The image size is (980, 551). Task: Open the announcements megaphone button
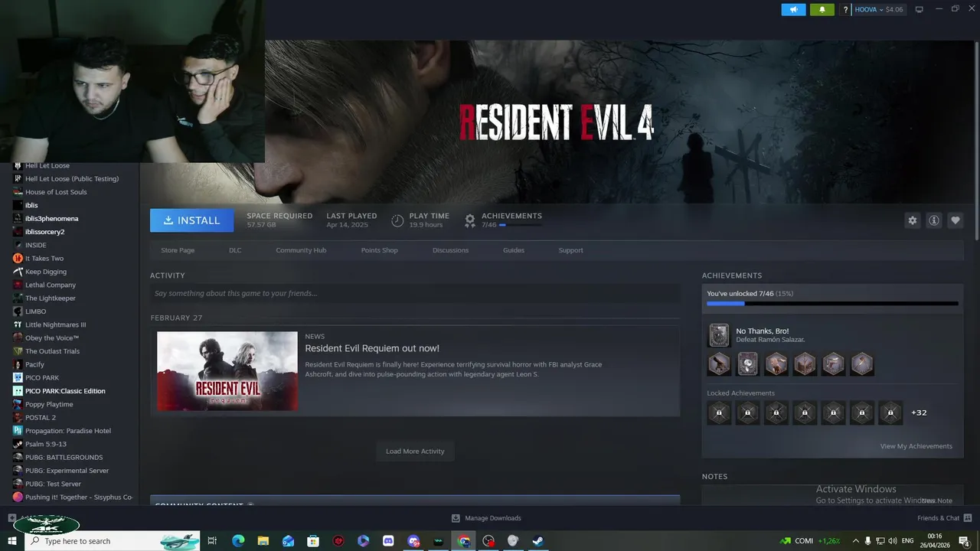tap(793, 9)
